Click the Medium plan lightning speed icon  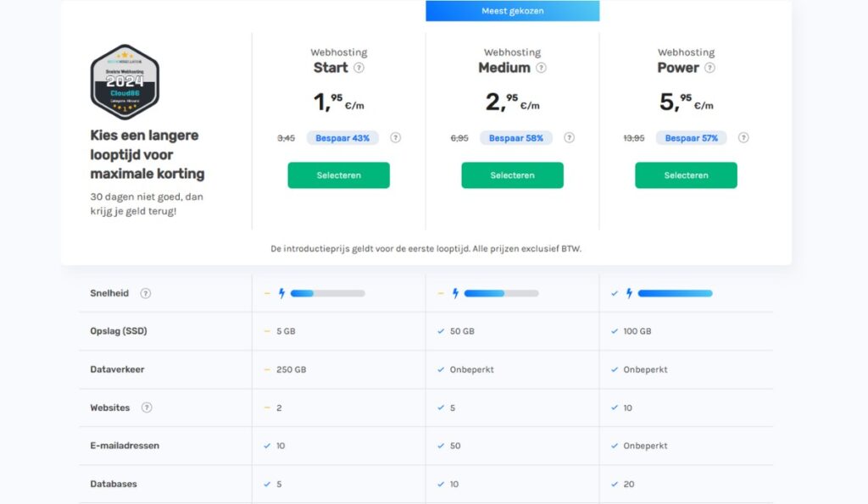pyautogui.click(x=455, y=293)
